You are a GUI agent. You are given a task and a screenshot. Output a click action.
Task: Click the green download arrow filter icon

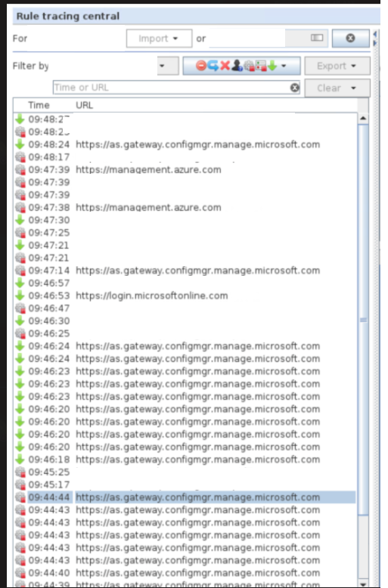[x=272, y=66]
